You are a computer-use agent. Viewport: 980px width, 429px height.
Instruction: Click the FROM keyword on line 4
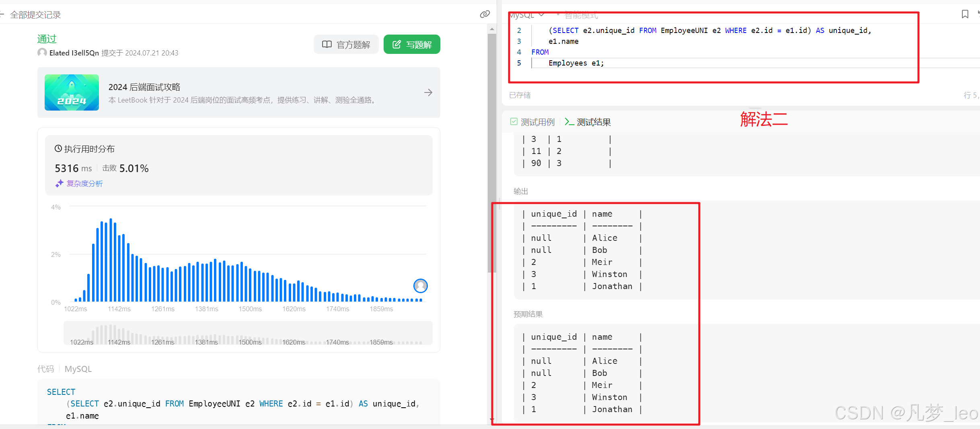pos(540,52)
